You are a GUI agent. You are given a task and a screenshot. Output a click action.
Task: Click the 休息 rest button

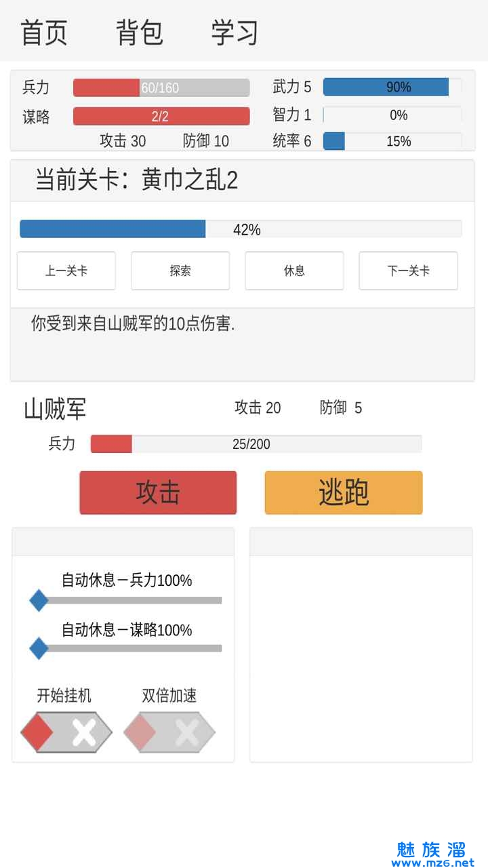[294, 271]
